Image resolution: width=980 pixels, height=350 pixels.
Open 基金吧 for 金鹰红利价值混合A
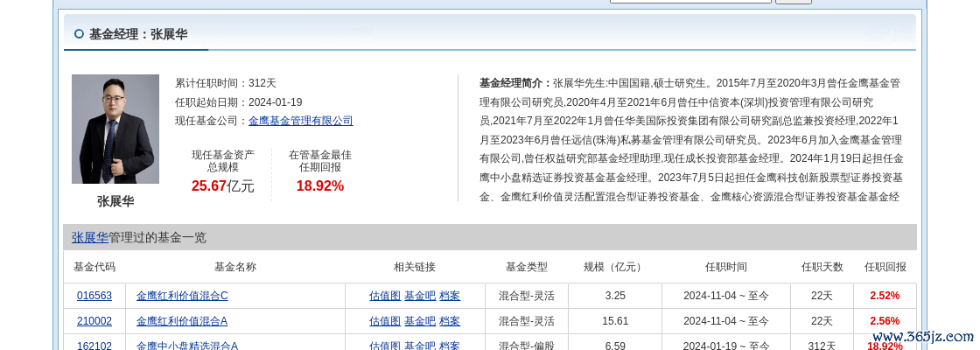(x=420, y=321)
